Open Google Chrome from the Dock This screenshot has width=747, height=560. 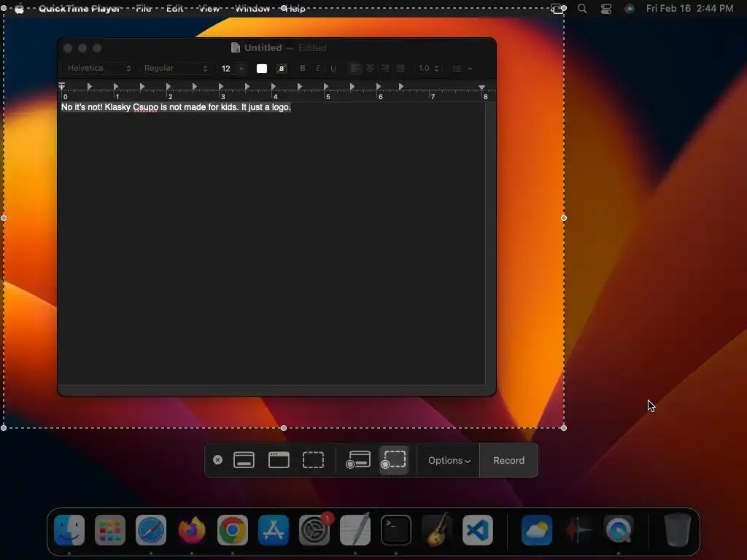233,530
